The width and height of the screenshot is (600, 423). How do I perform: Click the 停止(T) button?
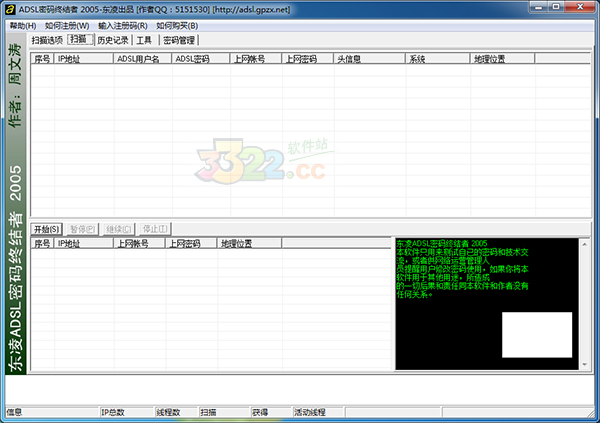click(x=154, y=229)
